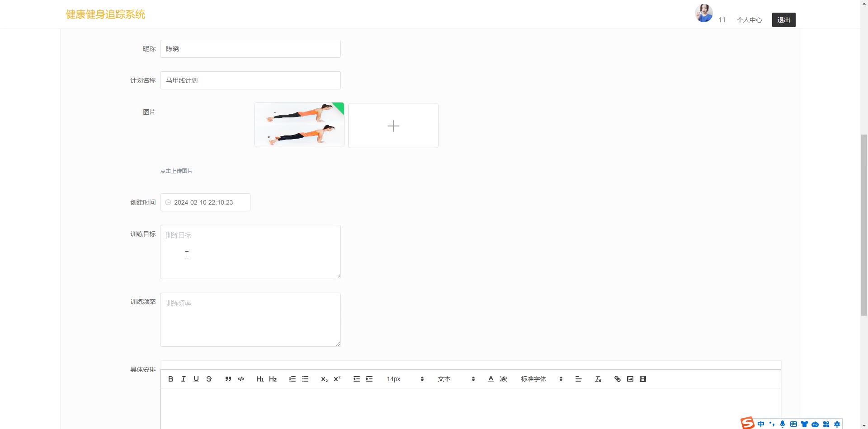Create an ordered numbered list
Screen dimensions: 868x429
tap(292, 379)
